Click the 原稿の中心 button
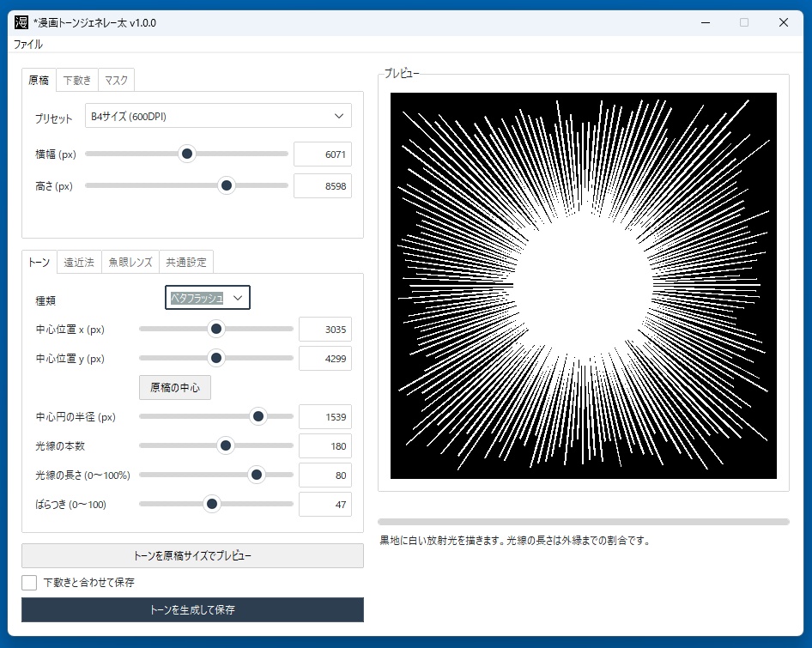The height and width of the screenshot is (648, 812). coord(175,387)
